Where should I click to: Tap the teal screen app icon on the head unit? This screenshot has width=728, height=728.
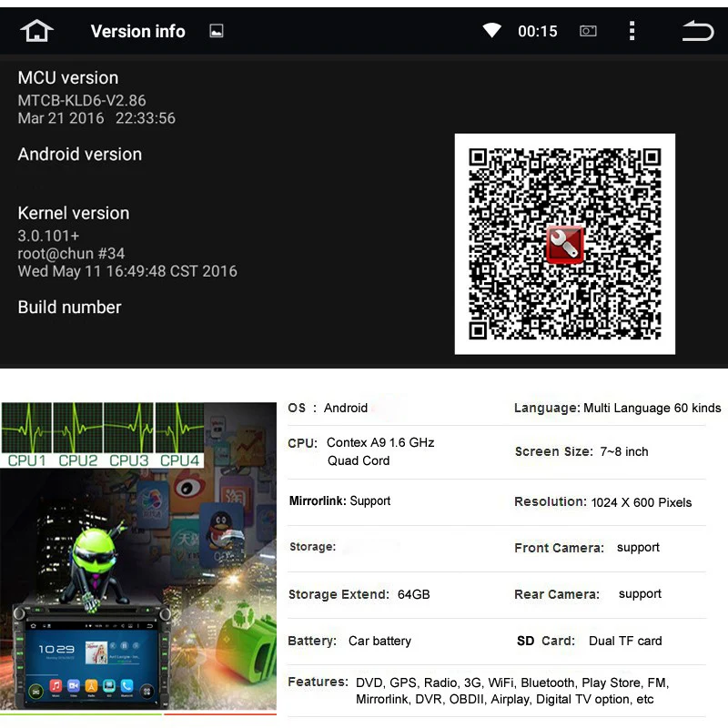pos(109,686)
